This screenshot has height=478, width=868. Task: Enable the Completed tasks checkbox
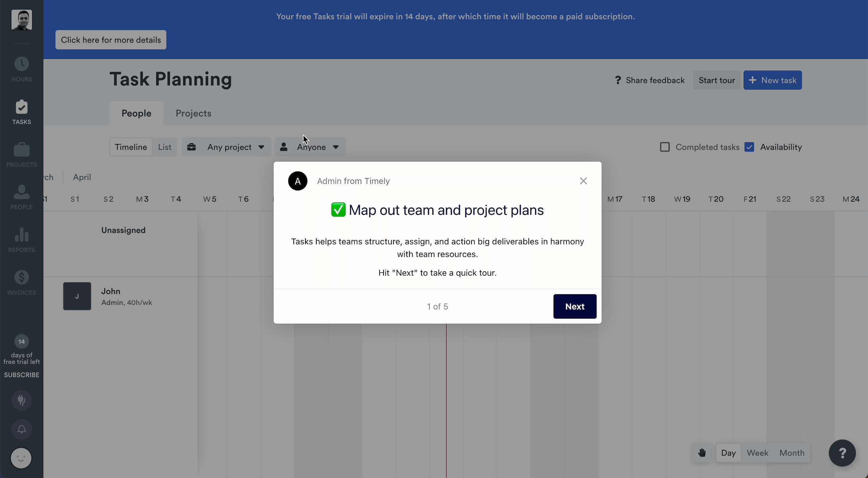(665, 147)
